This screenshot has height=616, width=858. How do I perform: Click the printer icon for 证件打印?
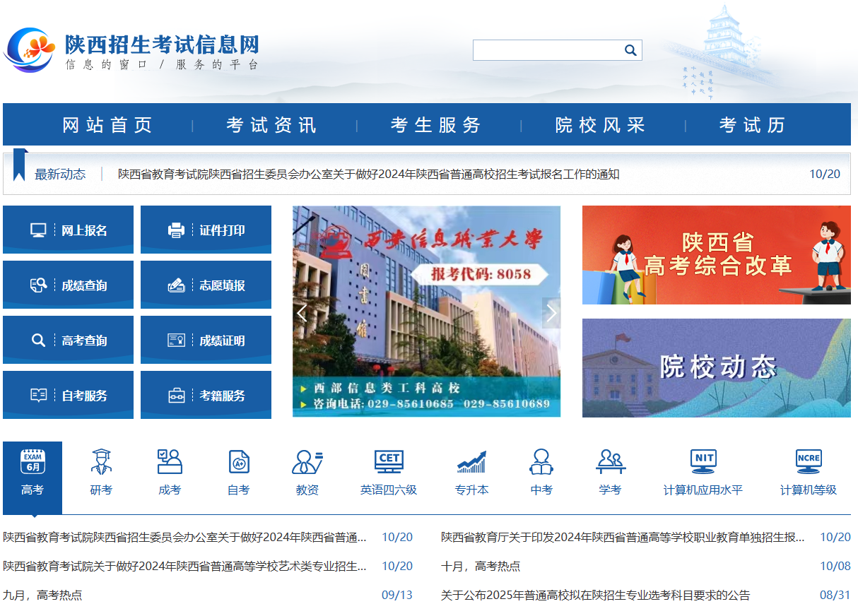pos(176,230)
